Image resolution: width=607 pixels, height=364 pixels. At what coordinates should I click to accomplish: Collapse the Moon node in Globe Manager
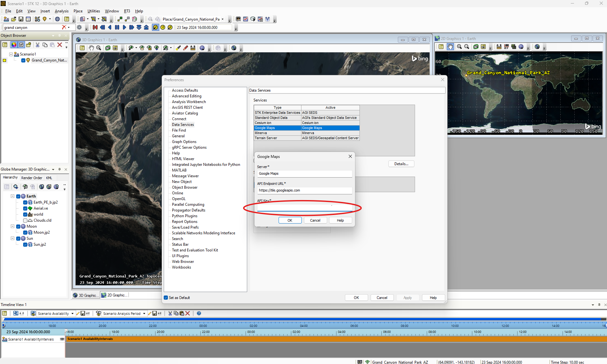(x=13, y=226)
